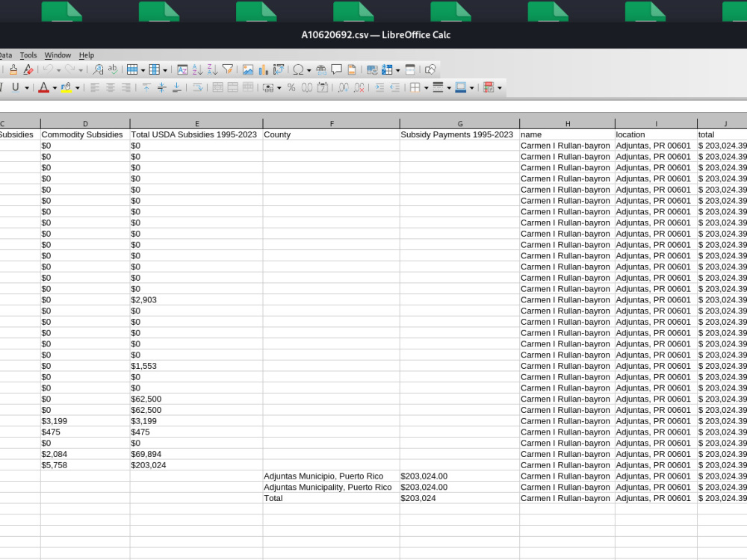
Task: Align cell content to bottom
Action: coord(177,87)
